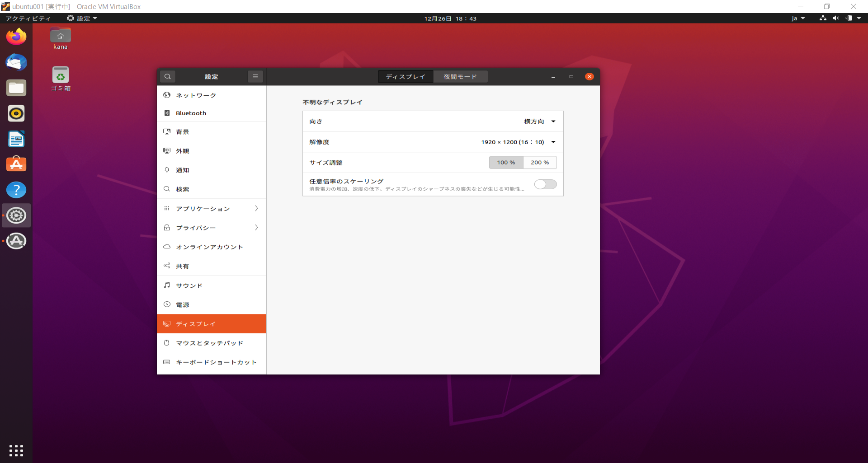This screenshot has width=868, height=463.
Task: Select 背景 in the settings sidebar
Action: pos(212,132)
